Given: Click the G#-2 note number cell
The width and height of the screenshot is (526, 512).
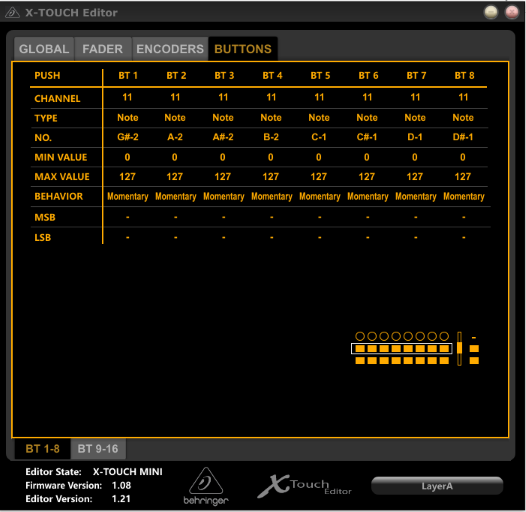Looking at the screenshot, I should (x=128, y=137).
